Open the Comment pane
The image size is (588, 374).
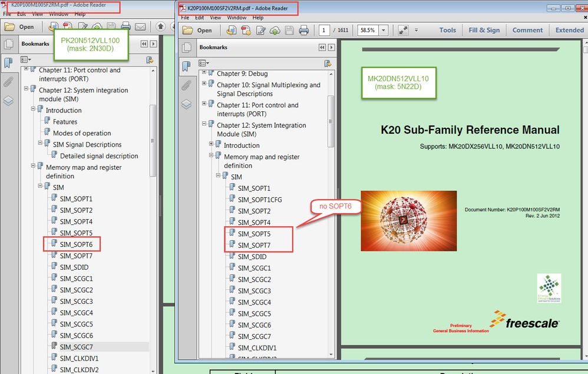point(527,30)
